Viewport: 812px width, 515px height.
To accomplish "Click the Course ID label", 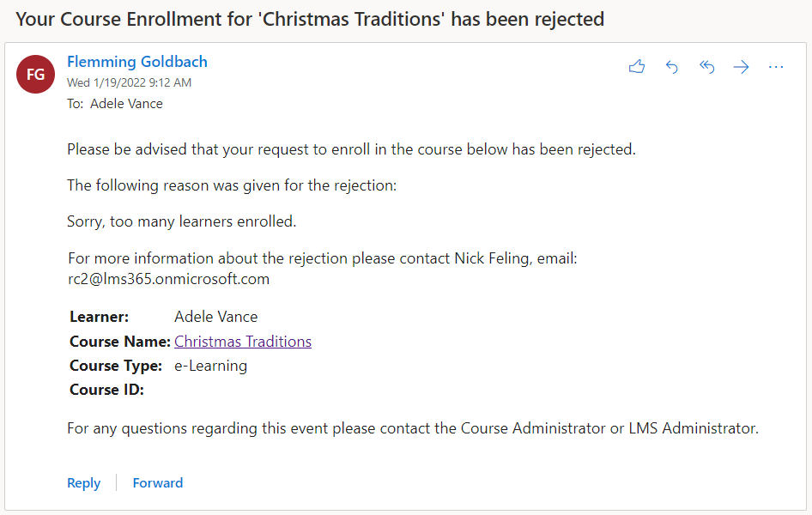I will (x=106, y=390).
